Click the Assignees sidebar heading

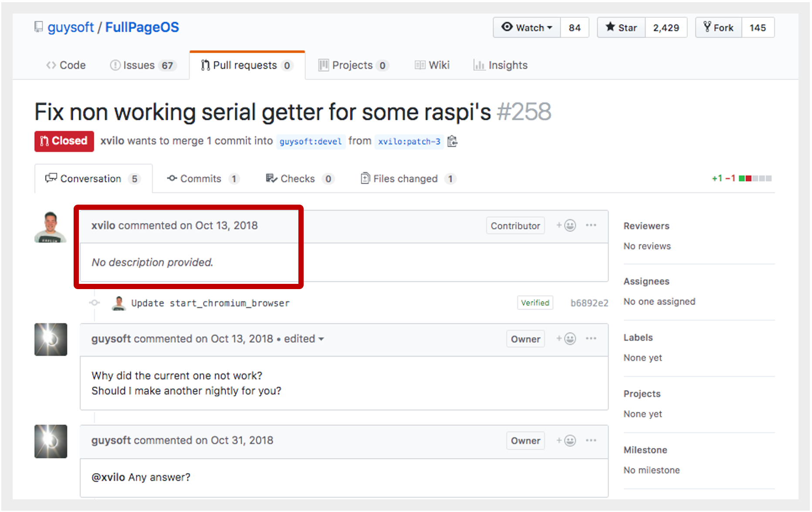(x=646, y=281)
